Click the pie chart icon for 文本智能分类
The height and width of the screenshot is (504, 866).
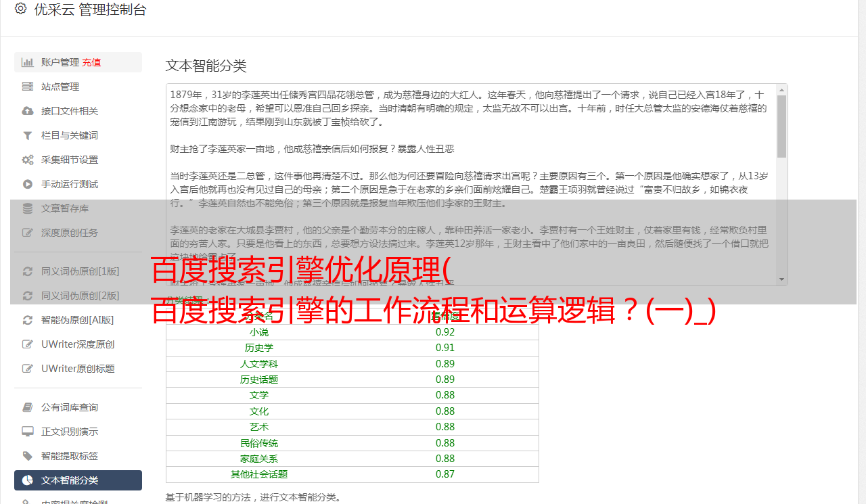point(28,480)
